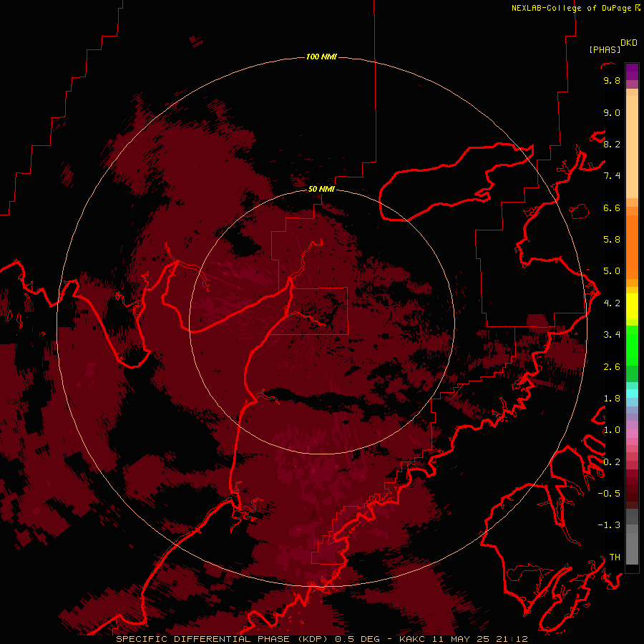
Task: Click the 100 NMI range ring label
Action: [x=321, y=57]
